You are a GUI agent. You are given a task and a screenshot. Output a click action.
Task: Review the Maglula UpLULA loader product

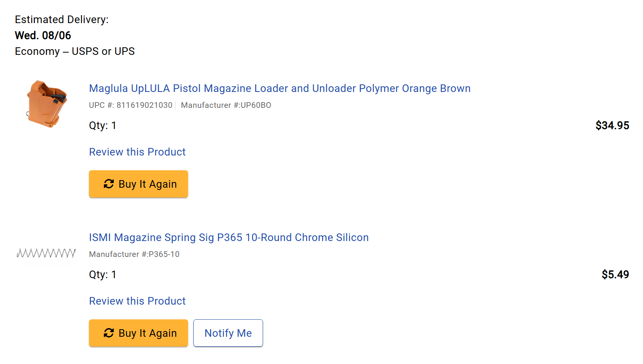(137, 152)
